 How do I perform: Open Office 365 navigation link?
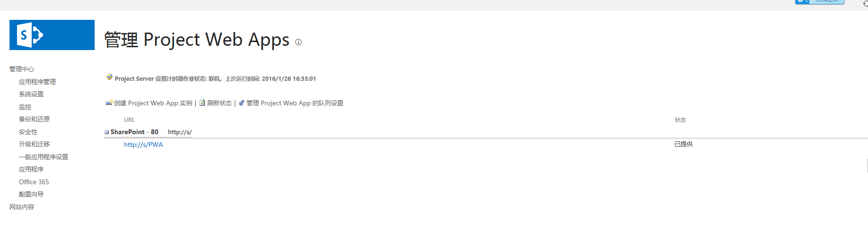pyautogui.click(x=34, y=182)
